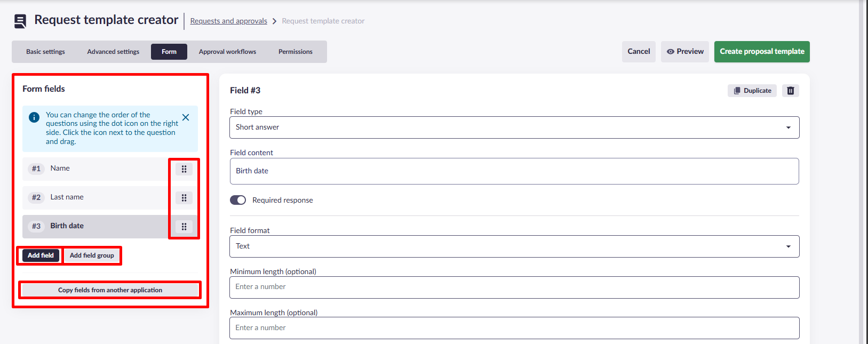The image size is (868, 344).
Task: Open the Field type dropdown
Action: [514, 127]
